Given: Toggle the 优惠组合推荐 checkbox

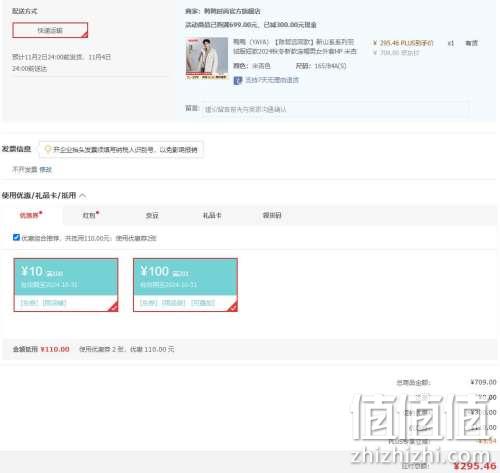Looking at the screenshot, I should click(x=16, y=237).
